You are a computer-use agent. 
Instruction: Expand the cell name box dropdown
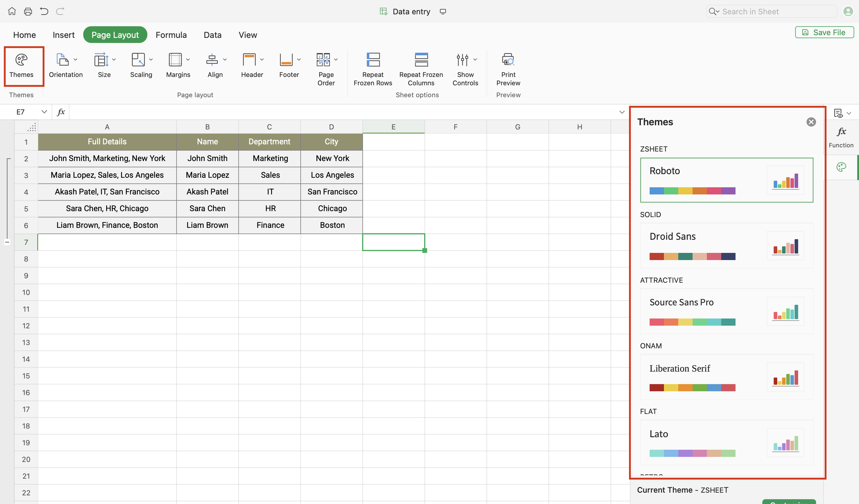[x=44, y=112]
